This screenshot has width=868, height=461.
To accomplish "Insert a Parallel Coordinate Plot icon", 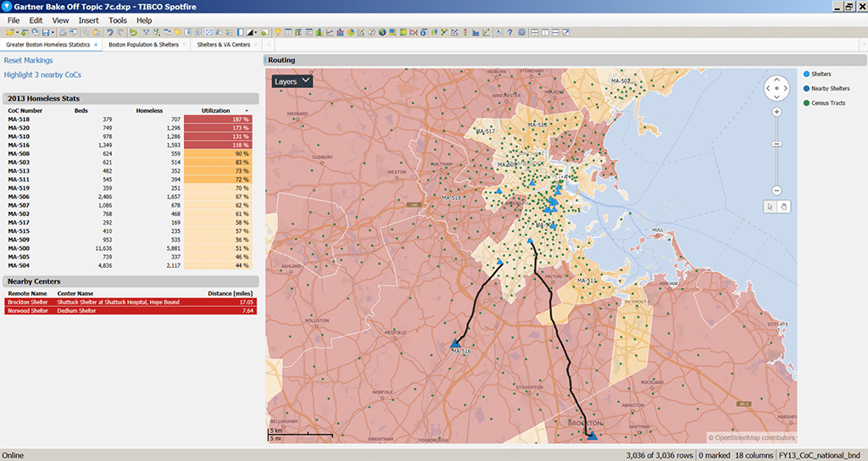I will (414, 33).
